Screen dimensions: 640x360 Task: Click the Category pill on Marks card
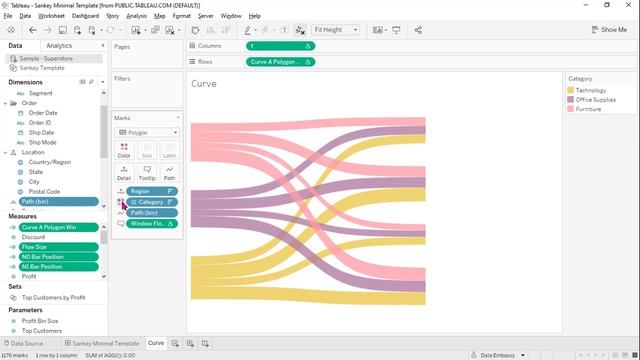pos(152,202)
